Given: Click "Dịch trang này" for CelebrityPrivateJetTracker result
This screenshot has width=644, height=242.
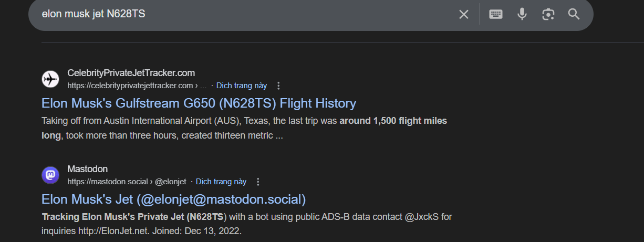Looking at the screenshot, I should tap(242, 86).
